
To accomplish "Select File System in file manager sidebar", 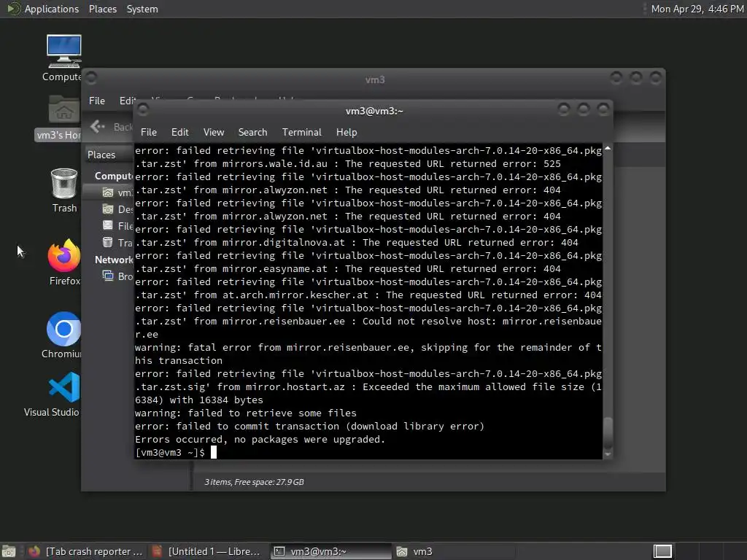I will (x=117, y=226).
